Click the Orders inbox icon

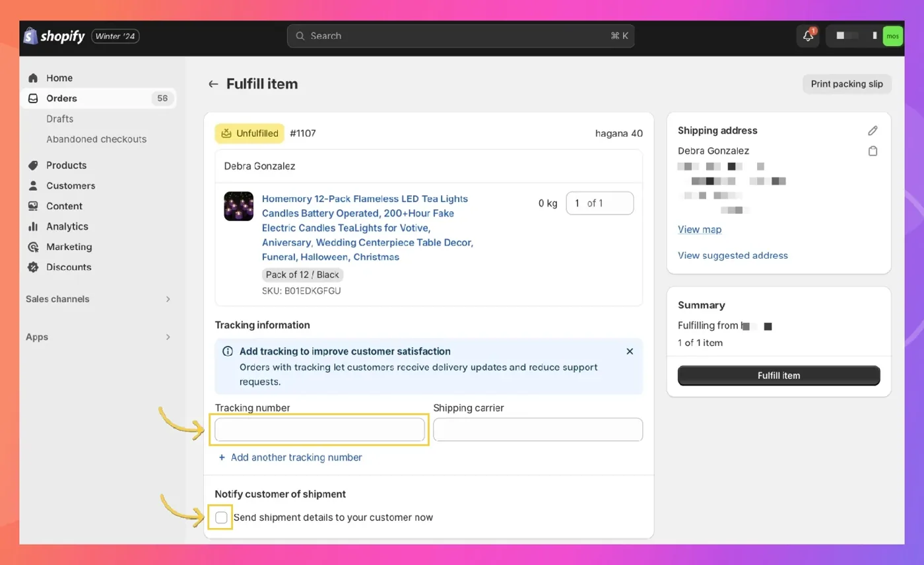pos(33,98)
